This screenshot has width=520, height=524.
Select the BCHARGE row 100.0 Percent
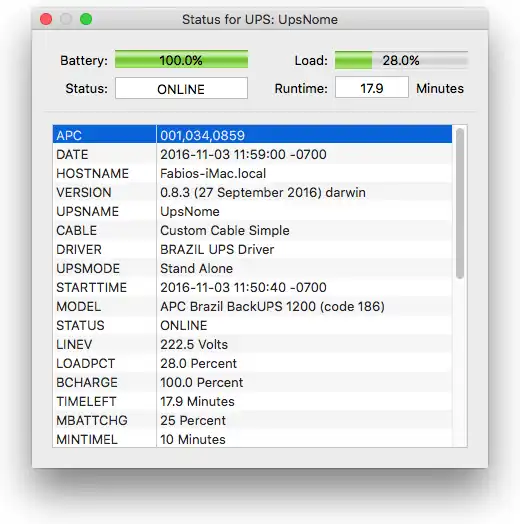[252, 383]
